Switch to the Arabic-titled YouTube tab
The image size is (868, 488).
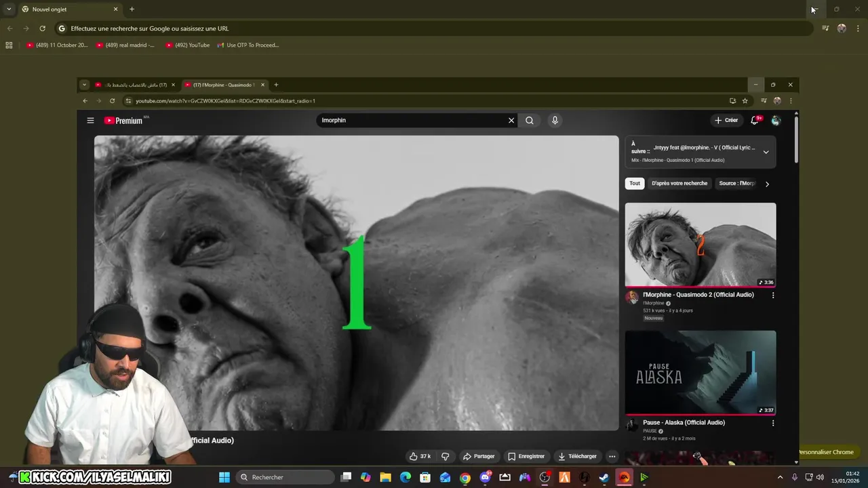tap(135, 85)
